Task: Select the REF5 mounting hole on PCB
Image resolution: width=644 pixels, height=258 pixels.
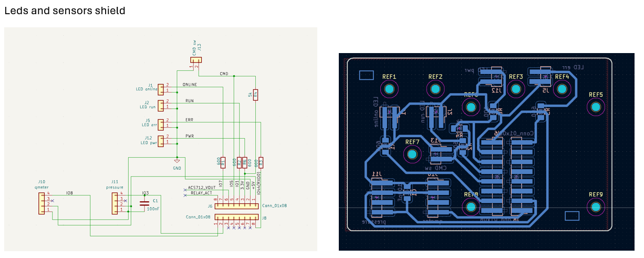Action: pos(596,107)
